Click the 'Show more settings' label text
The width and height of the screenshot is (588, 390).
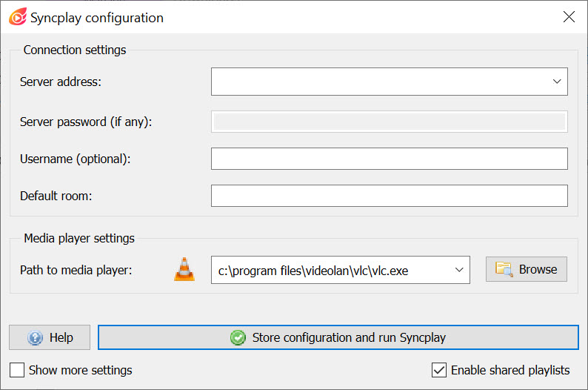[81, 370]
